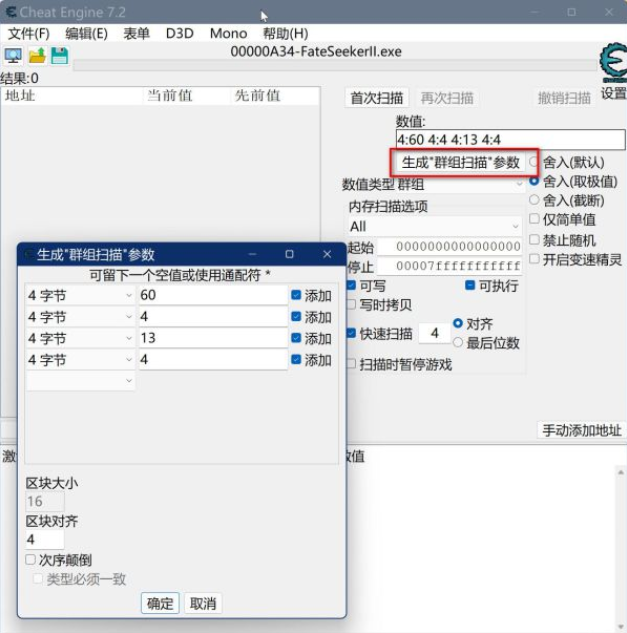The image size is (627, 633).
Task: Minimize the 生成群组扫描参数 dialog
Action: pos(253,254)
